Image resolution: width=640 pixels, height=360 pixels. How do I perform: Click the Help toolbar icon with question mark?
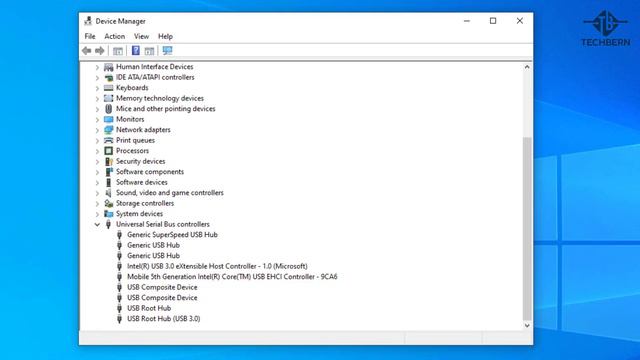click(x=136, y=51)
